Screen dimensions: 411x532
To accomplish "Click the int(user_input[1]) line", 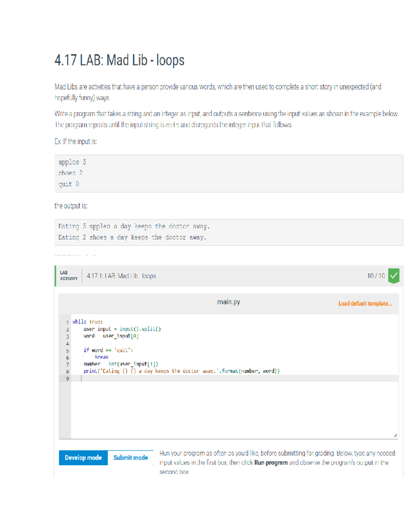I will click(x=121, y=364).
